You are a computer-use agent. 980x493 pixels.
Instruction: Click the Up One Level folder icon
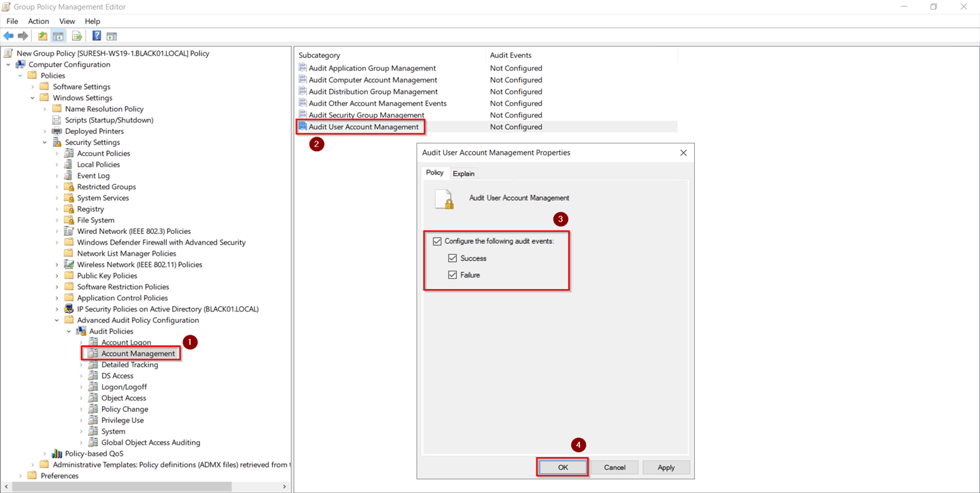point(41,35)
